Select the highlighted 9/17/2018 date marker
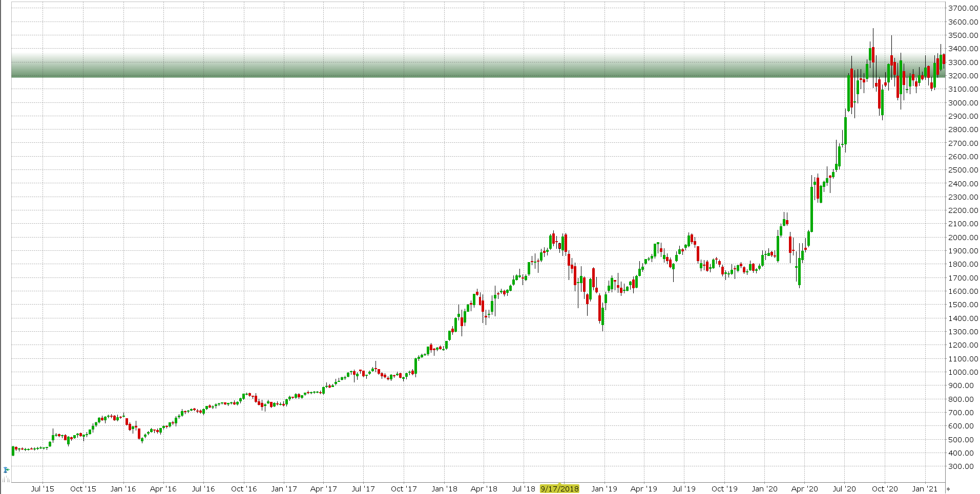Image resolution: width=980 pixels, height=494 pixels. (559, 488)
